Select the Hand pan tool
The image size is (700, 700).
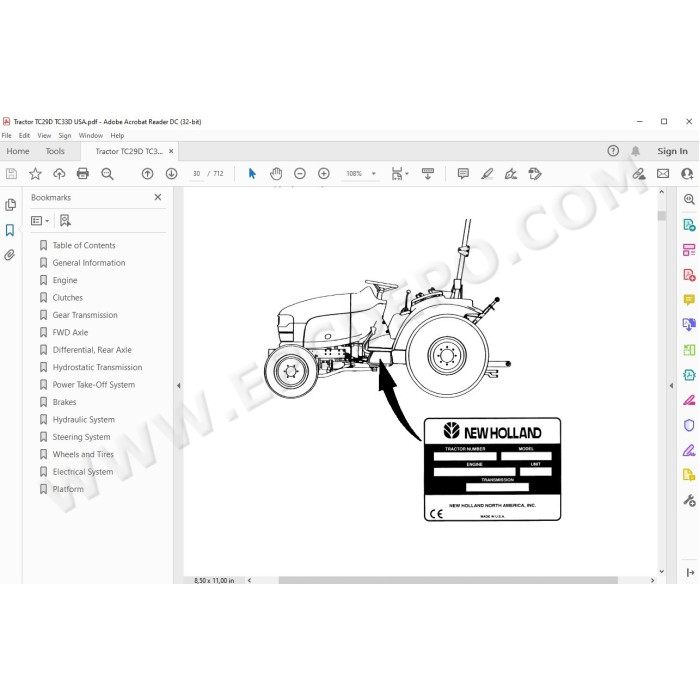pyautogui.click(x=276, y=174)
